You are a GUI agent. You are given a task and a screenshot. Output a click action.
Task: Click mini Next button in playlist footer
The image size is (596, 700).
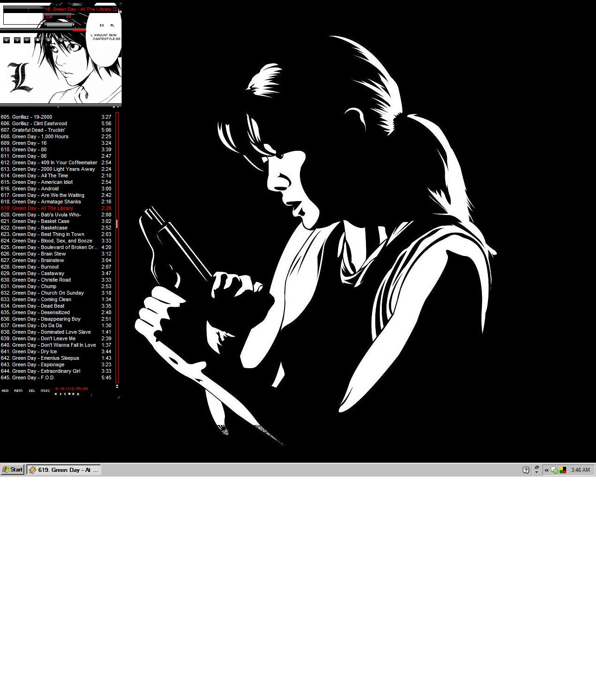click(73, 394)
